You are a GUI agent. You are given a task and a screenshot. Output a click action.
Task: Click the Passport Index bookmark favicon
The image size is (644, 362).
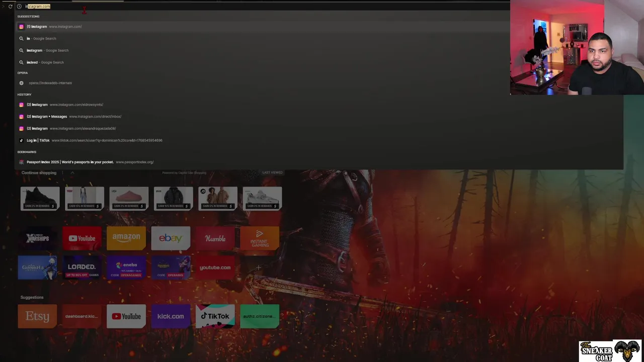(x=21, y=162)
